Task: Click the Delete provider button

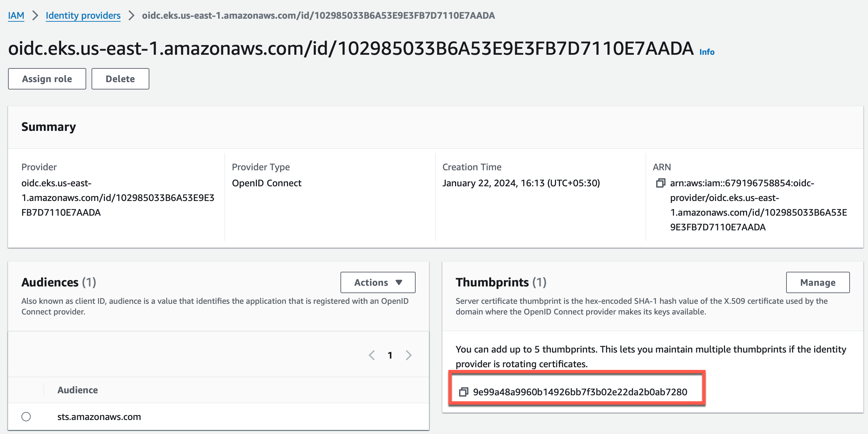Action: (120, 79)
